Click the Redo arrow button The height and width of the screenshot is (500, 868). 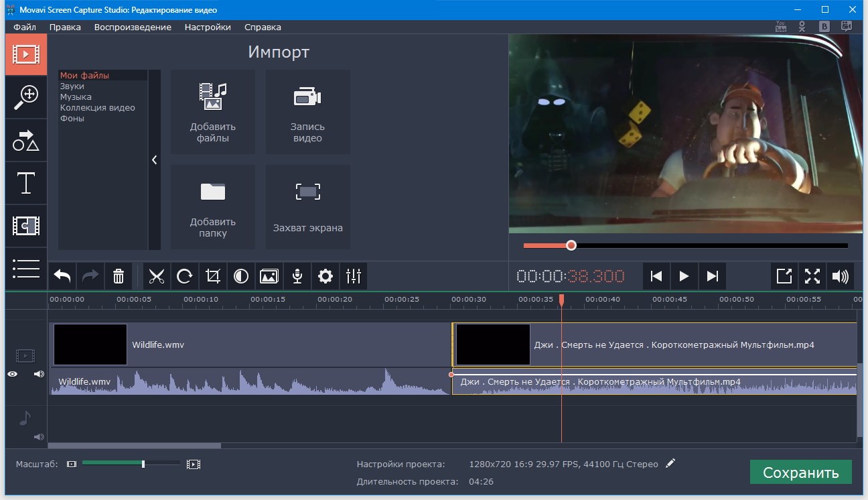pos(90,275)
